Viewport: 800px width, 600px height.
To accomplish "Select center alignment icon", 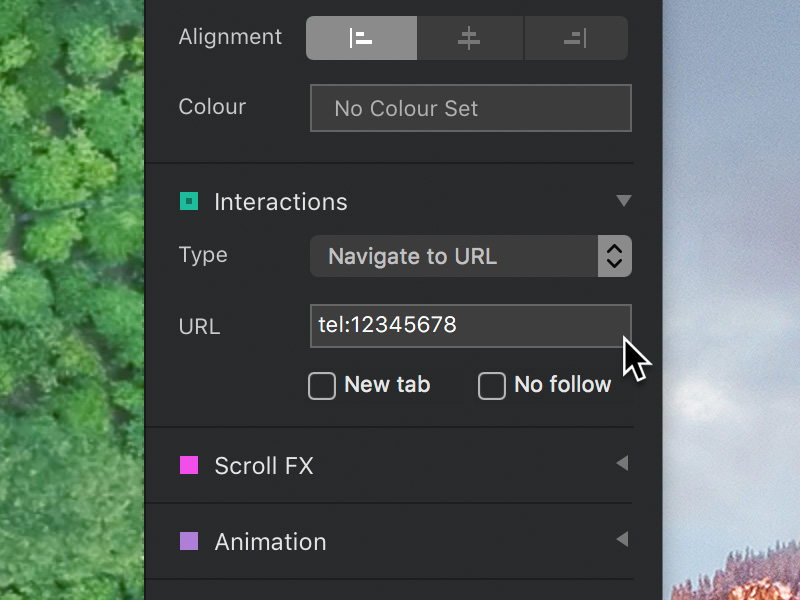I will (x=469, y=38).
